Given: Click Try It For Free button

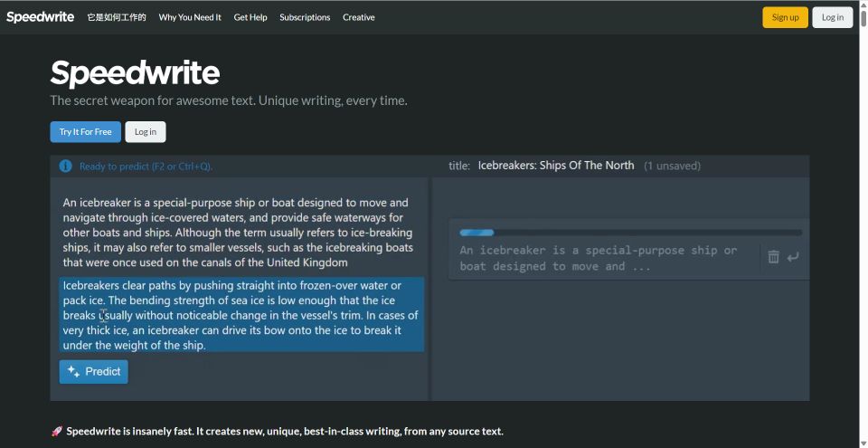Looking at the screenshot, I should click(85, 132).
